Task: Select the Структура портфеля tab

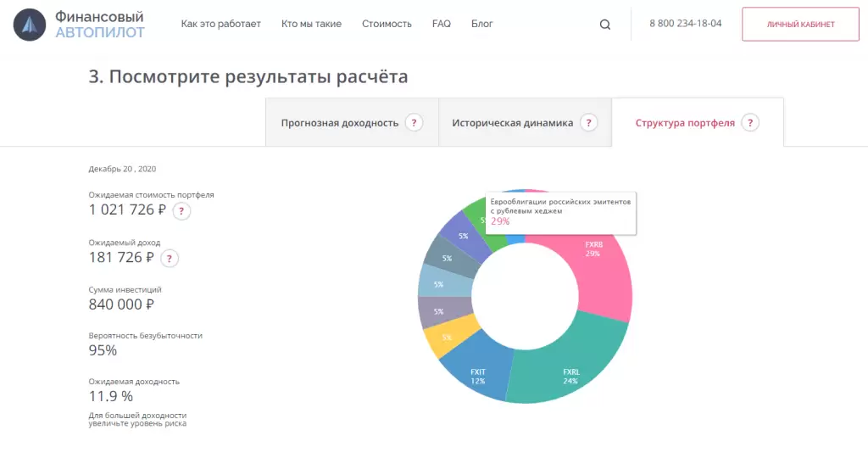Action: (685, 123)
